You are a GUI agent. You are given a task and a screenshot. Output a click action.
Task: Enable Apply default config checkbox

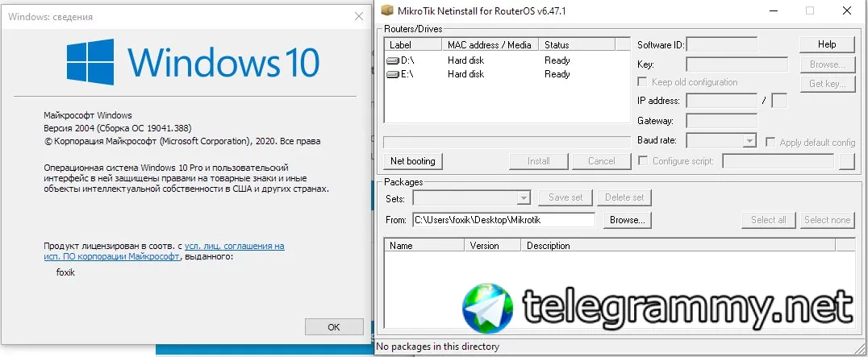tap(770, 142)
